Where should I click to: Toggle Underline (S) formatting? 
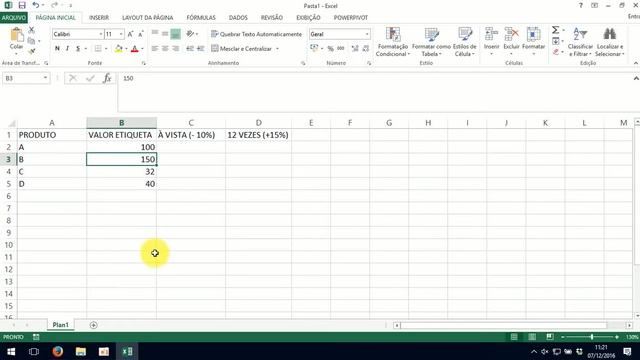[78, 49]
